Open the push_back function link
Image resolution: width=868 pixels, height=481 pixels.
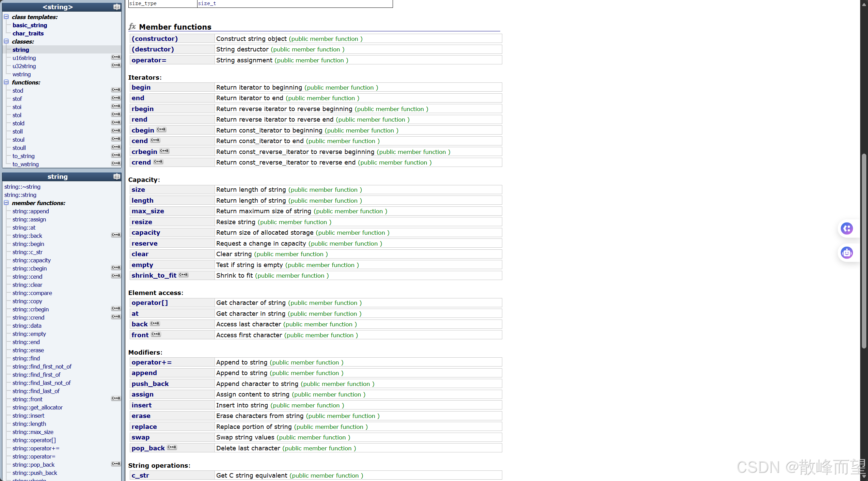[150, 384]
